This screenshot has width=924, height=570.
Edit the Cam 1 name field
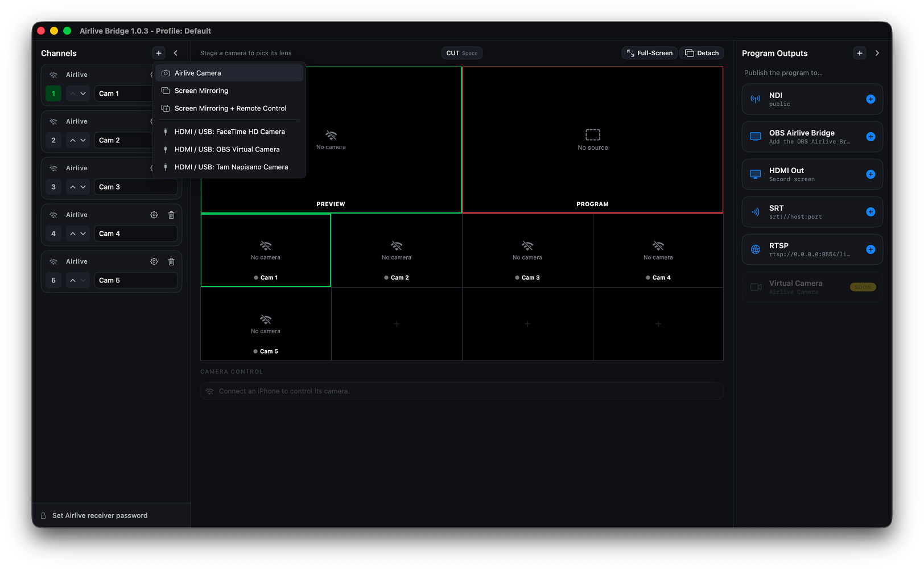click(124, 93)
